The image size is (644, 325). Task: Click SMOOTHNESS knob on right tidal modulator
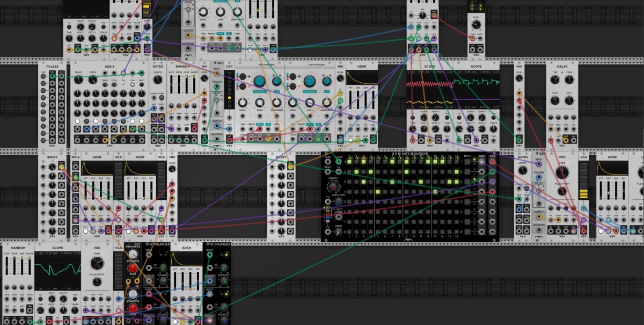click(x=327, y=103)
